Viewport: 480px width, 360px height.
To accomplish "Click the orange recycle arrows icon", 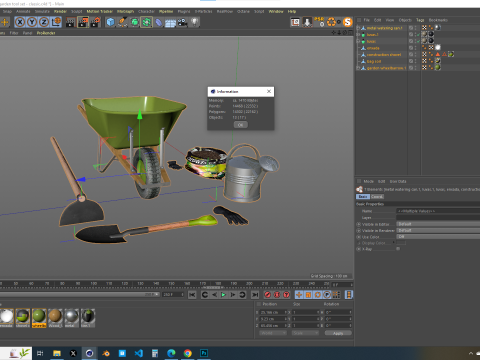I will pyautogui.click(x=331, y=22).
